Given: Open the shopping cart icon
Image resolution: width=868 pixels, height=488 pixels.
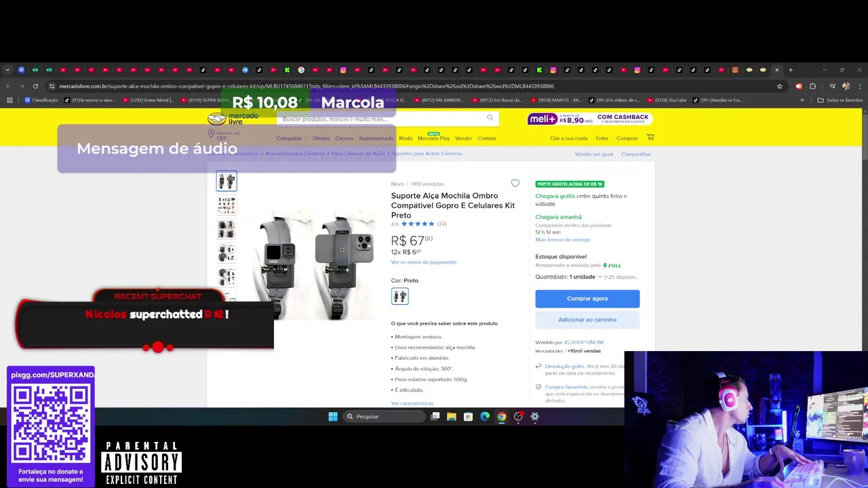Looking at the screenshot, I should click(x=650, y=138).
